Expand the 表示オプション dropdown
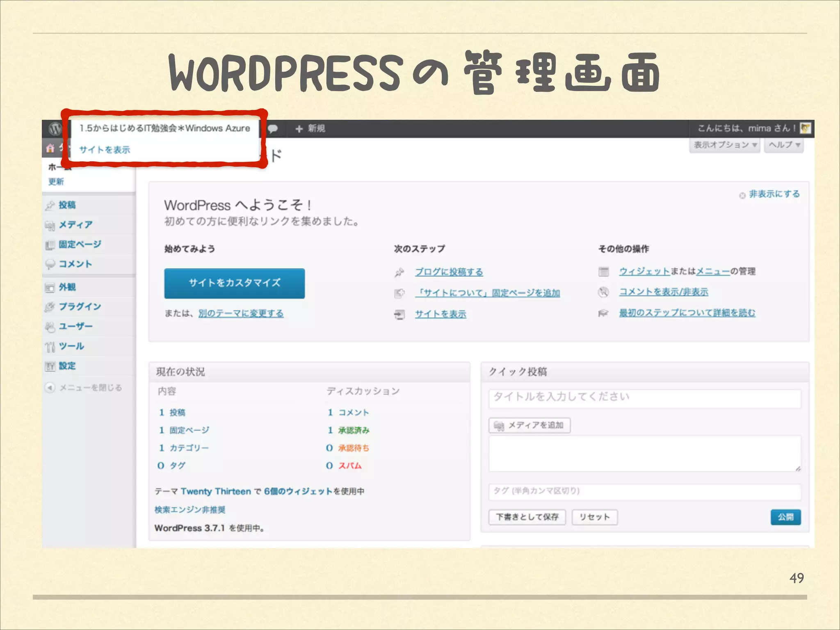This screenshot has width=840, height=630. coord(725,145)
